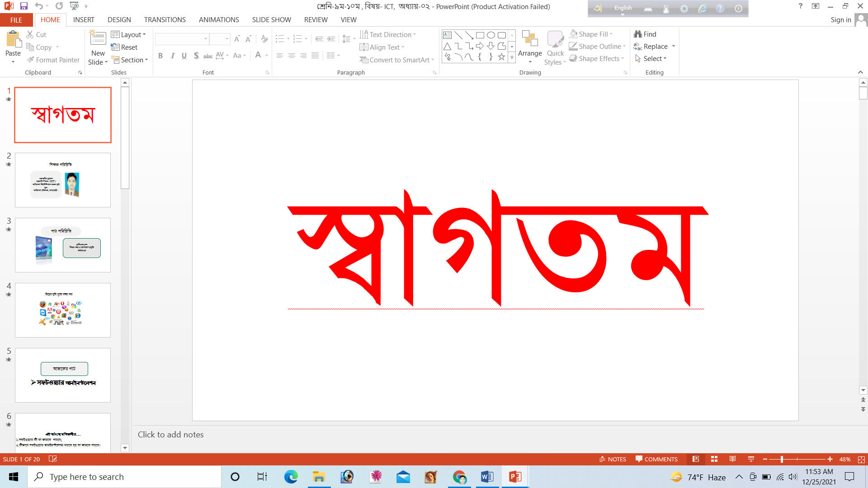Viewport: 868px width, 488px height.
Task: Click Sign in link
Action: click(840, 20)
